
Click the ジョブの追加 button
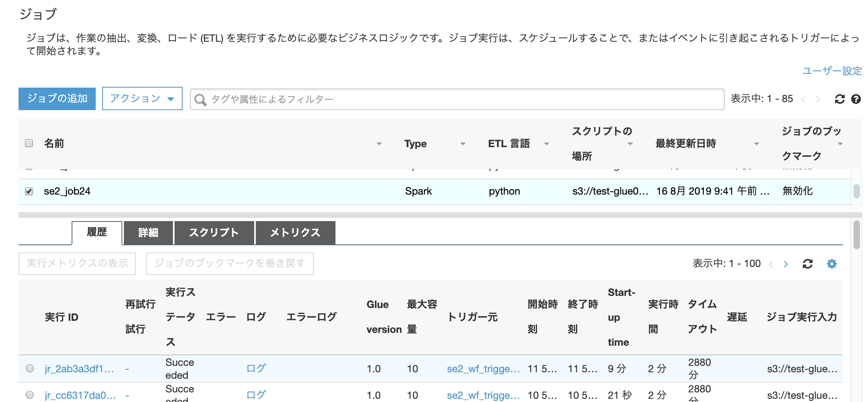pyautogui.click(x=57, y=98)
